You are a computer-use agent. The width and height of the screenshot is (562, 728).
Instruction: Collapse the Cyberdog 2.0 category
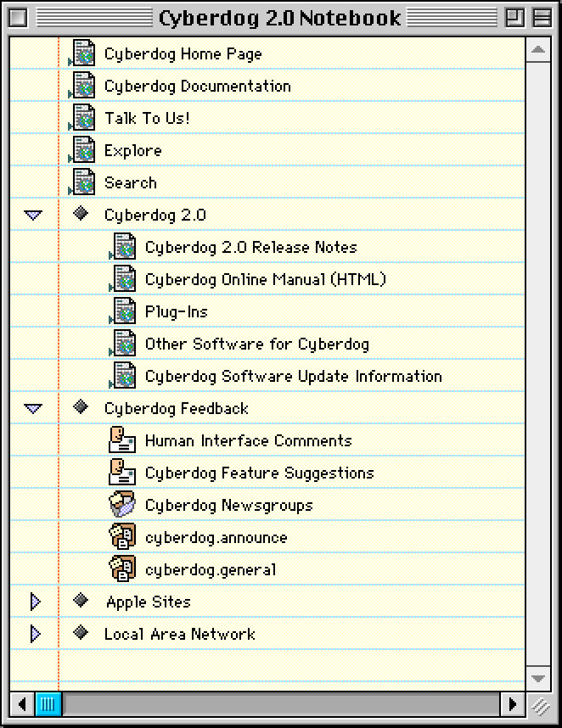click(x=33, y=216)
